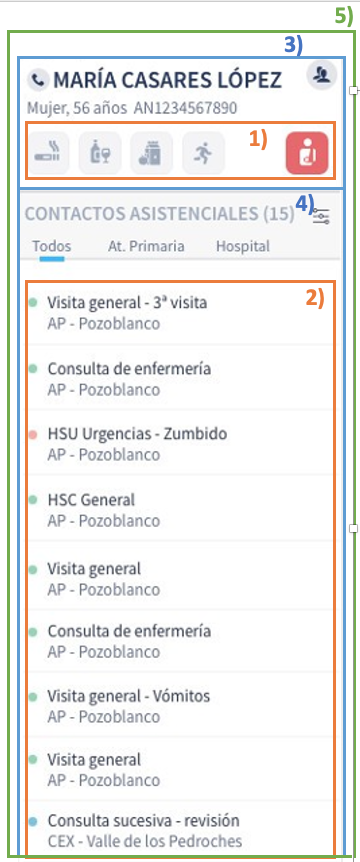Image resolution: width=360 pixels, height=862 pixels.
Task: Open the patient profile avatar icon
Action: (321, 76)
